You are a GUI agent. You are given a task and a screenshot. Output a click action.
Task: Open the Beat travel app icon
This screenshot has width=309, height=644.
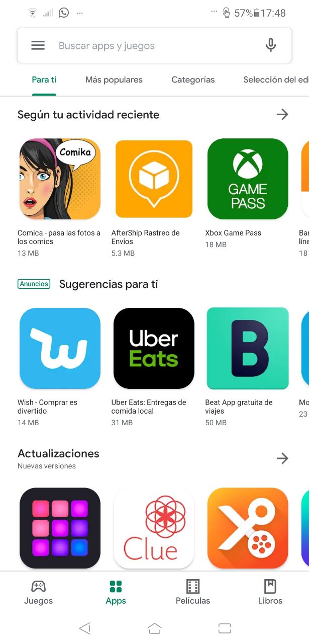tap(248, 349)
